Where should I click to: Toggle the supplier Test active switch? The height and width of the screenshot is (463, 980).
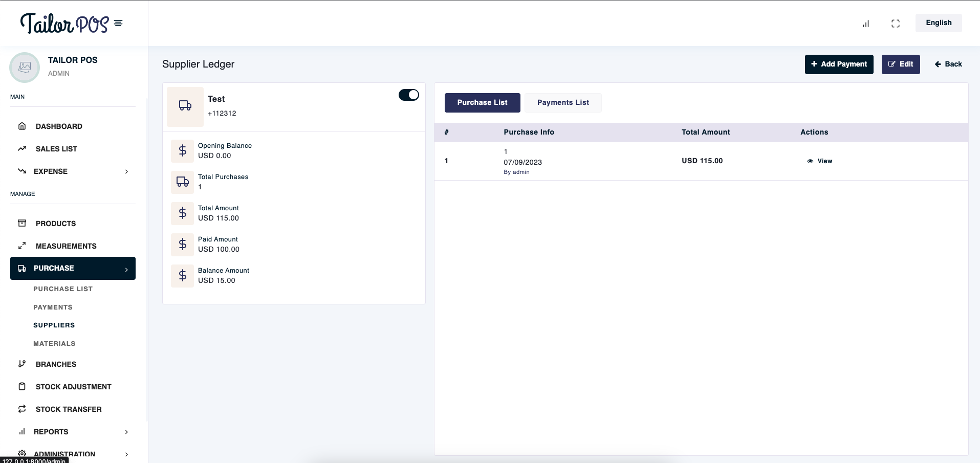pyautogui.click(x=408, y=95)
